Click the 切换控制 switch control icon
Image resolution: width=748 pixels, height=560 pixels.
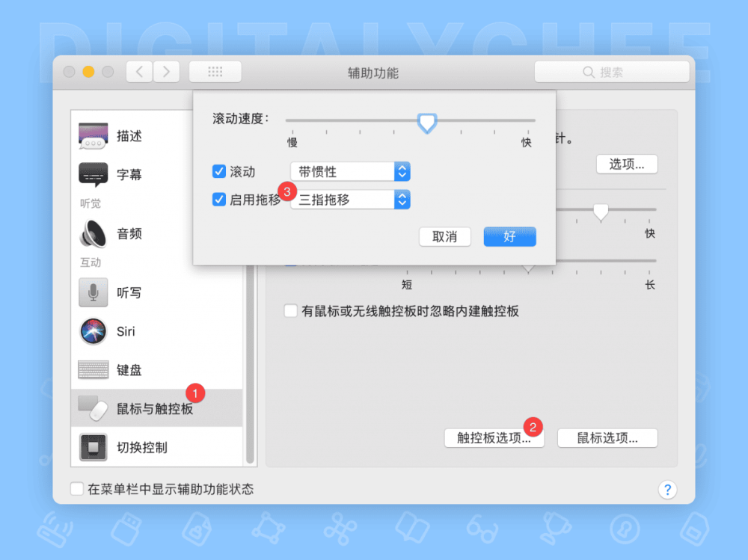click(93, 447)
